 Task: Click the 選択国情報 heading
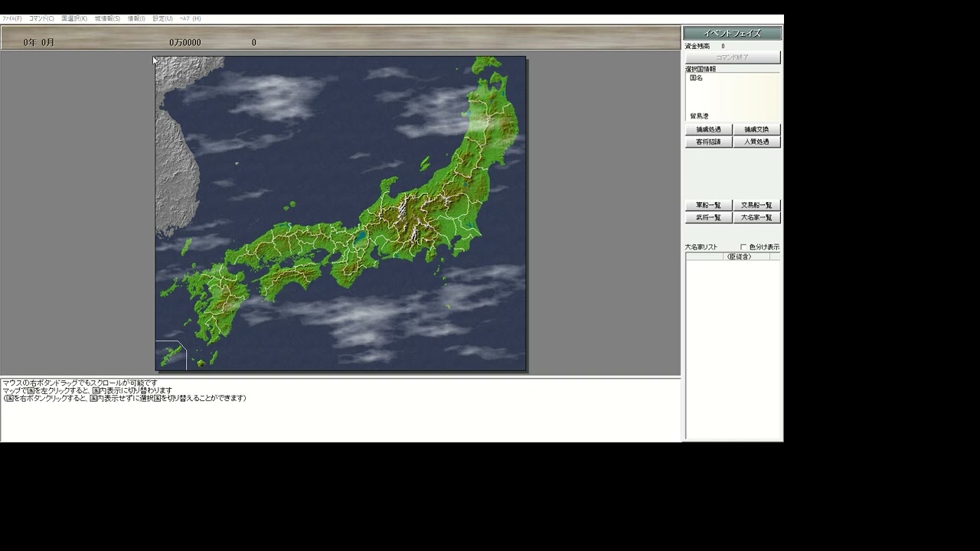701,69
